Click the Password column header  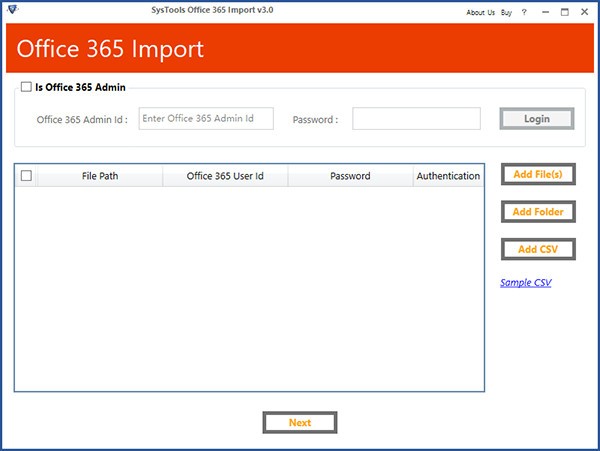pos(350,176)
